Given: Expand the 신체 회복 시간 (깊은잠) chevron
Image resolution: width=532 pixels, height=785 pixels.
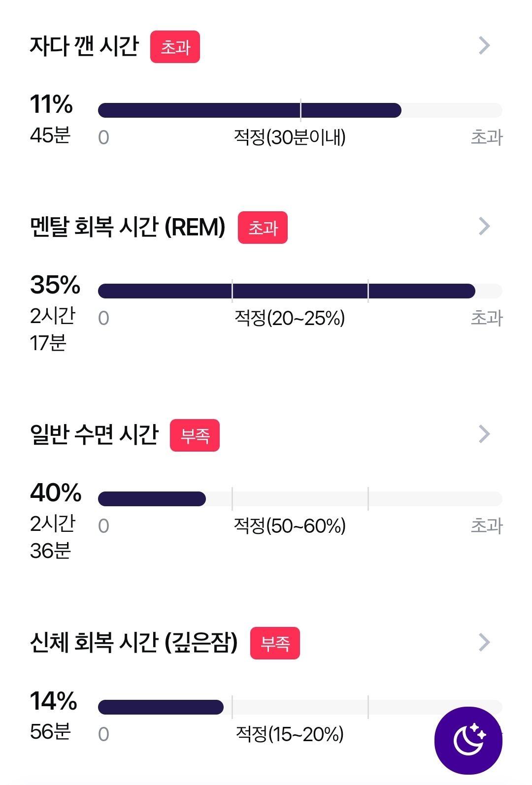Looking at the screenshot, I should coord(485,642).
